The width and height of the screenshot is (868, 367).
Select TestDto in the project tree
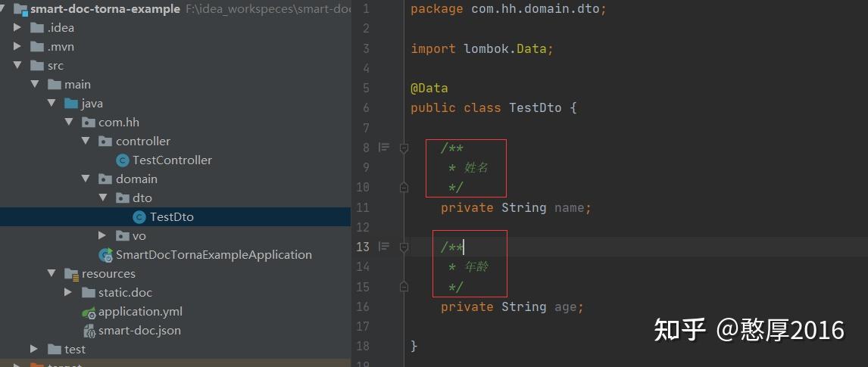171,217
